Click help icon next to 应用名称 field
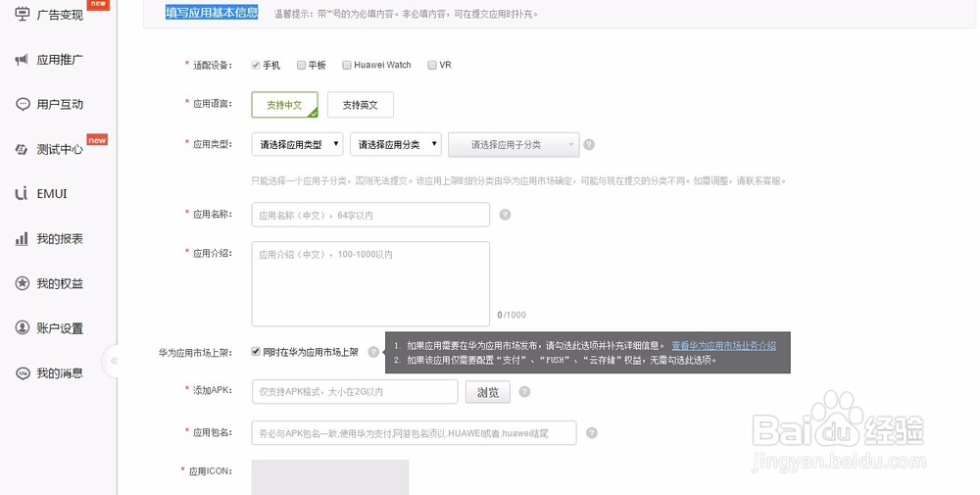This screenshot has width=980, height=495. click(x=505, y=215)
